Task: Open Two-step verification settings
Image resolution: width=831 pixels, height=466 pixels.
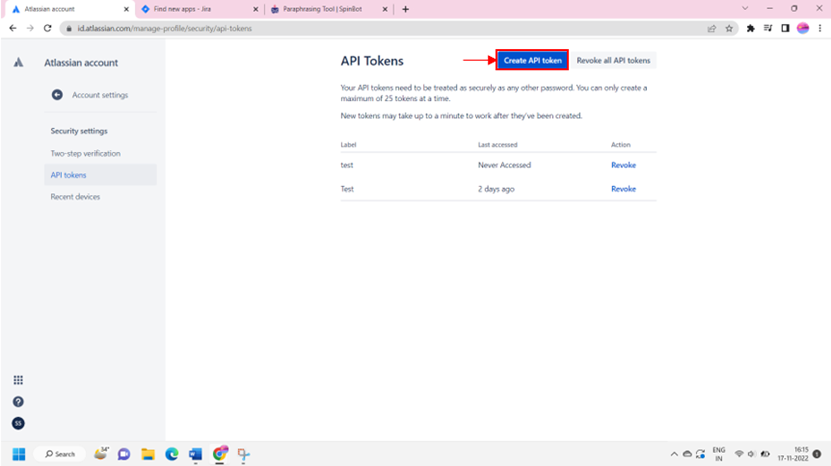Action: tap(85, 153)
